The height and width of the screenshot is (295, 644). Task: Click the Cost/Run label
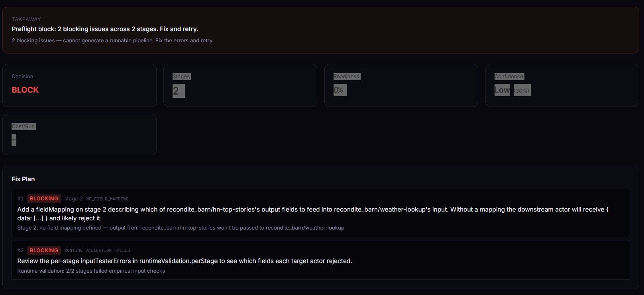[24, 126]
